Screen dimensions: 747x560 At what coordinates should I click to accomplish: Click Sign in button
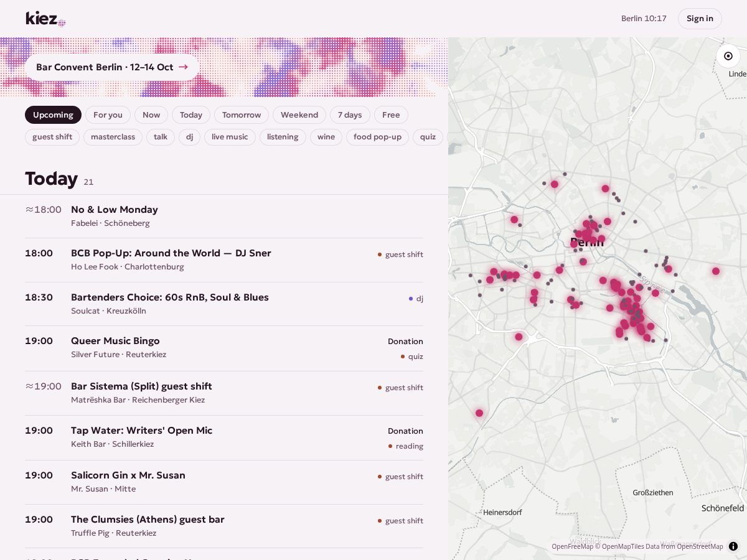click(700, 19)
